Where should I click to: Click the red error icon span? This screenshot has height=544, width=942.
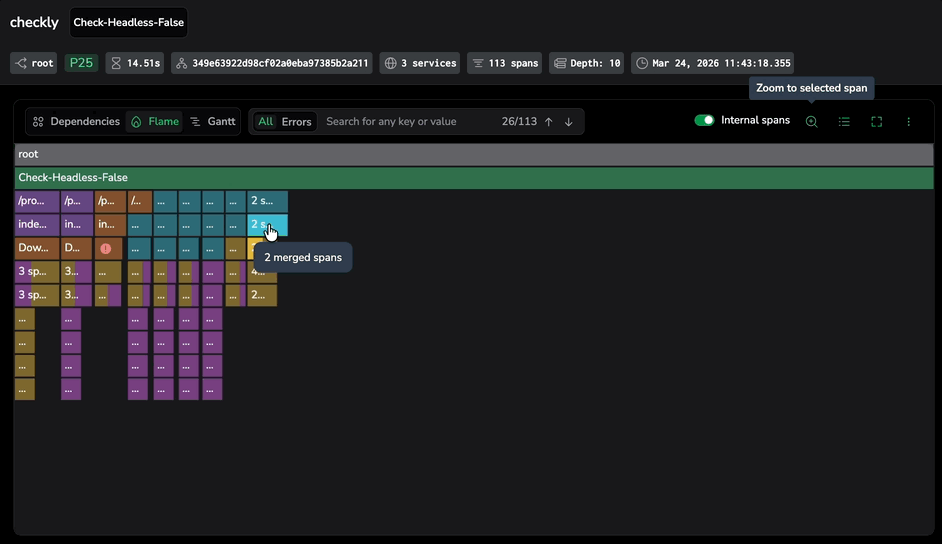[x=105, y=248]
